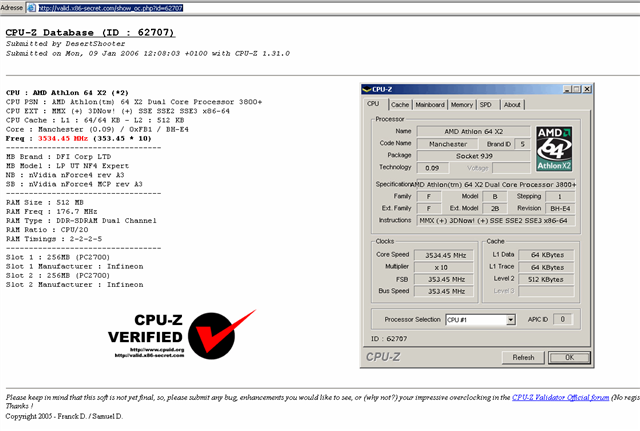The height and width of the screenshot is (431, 640).
Task: Click the ID : 62707 label in CPU-Z
Action: click(389, 339)
